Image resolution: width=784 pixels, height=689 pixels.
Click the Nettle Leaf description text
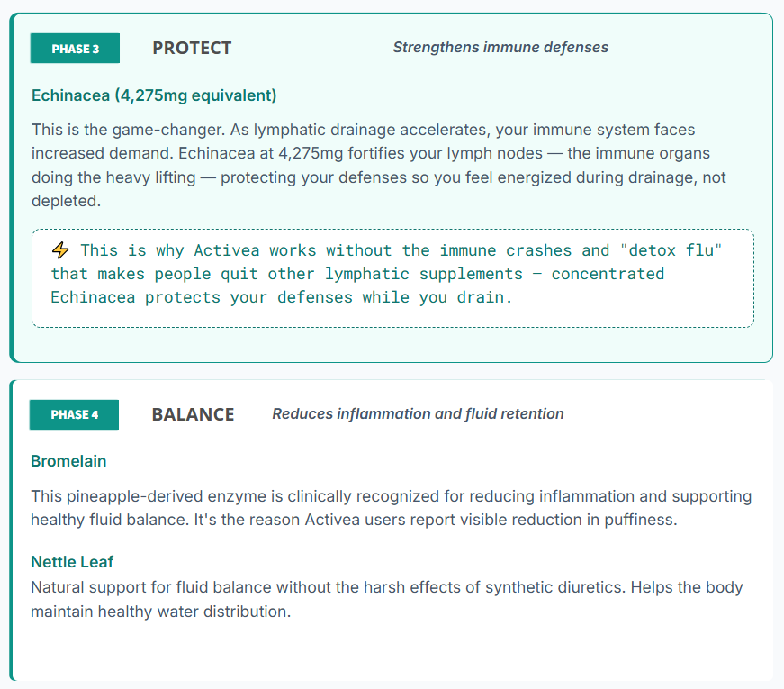[x=387, y=600]
